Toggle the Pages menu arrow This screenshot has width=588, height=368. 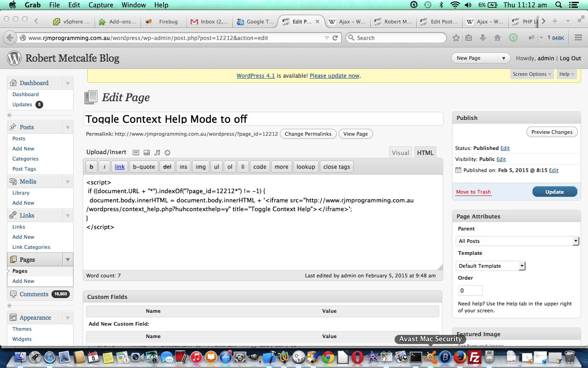click(x=68, y=259)
